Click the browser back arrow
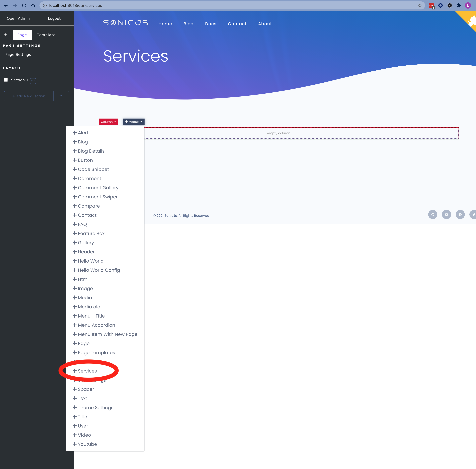The image size is (476, 469). [x=6, y=5]
